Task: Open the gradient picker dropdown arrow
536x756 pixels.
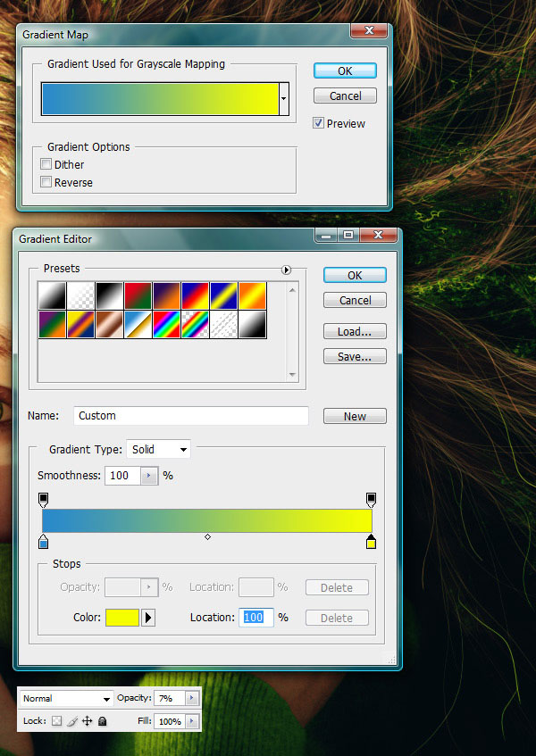Action: tap(284, 99)
